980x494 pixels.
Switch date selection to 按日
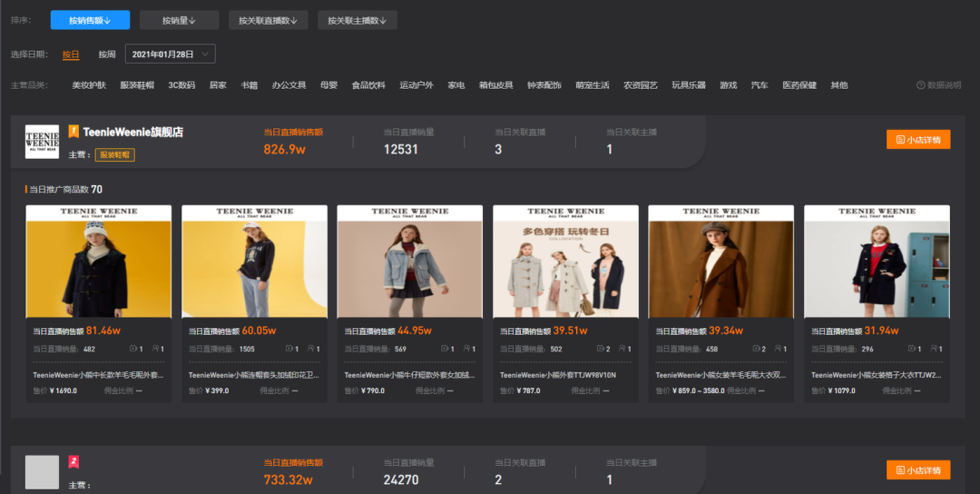pos(71,54)
